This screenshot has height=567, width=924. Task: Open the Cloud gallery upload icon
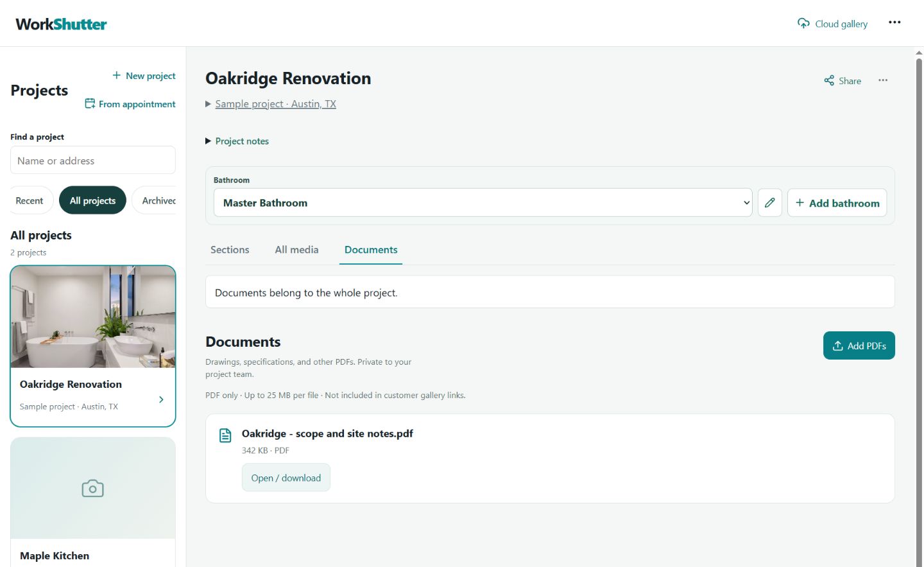pyautogui.click(x=803, y=23)
